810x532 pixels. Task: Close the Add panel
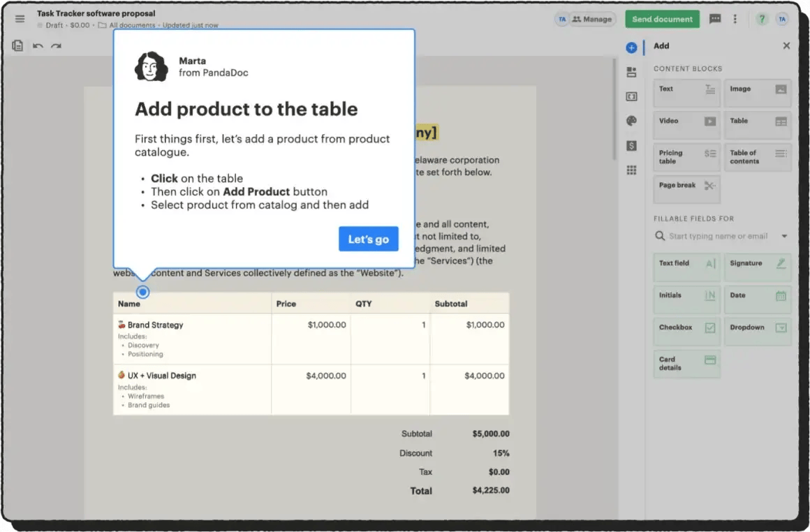click(786, 46)
